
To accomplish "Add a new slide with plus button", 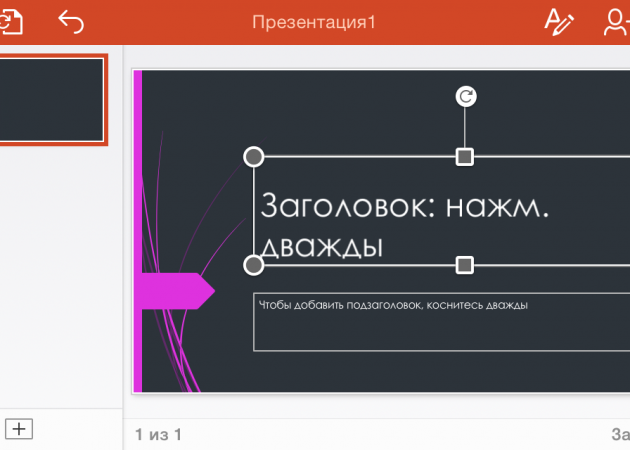I will click(20, 429).
